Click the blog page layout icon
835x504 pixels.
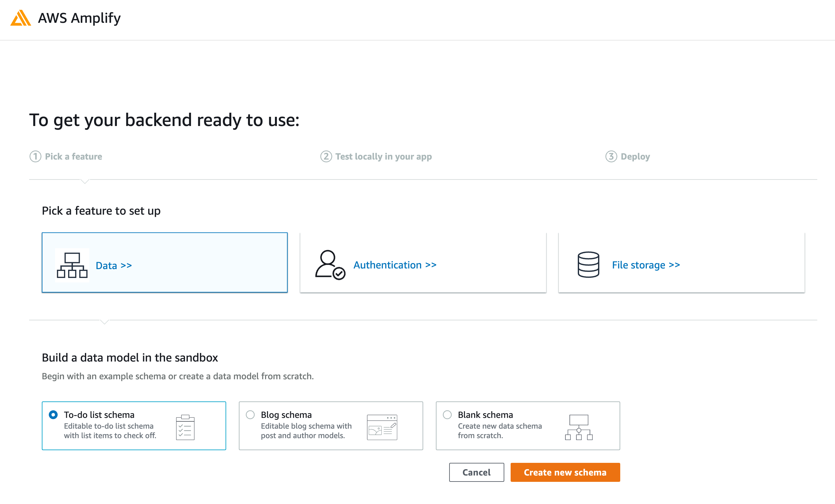coord(382,427)
